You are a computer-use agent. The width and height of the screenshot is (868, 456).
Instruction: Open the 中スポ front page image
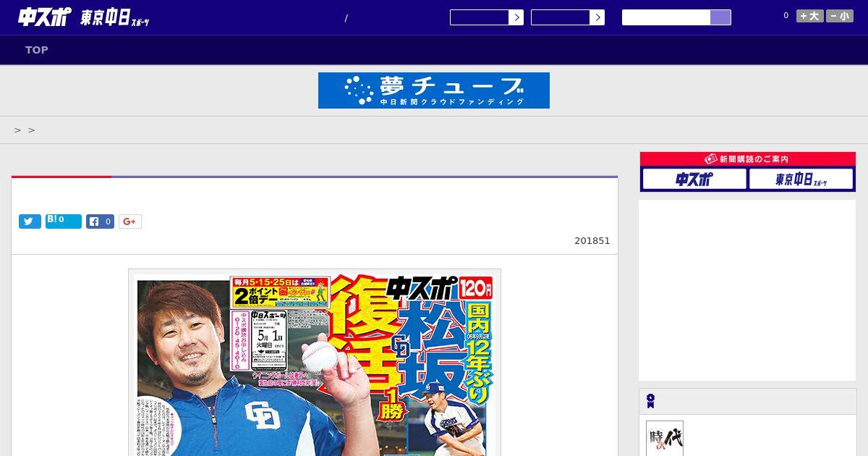tap(315, 363)
